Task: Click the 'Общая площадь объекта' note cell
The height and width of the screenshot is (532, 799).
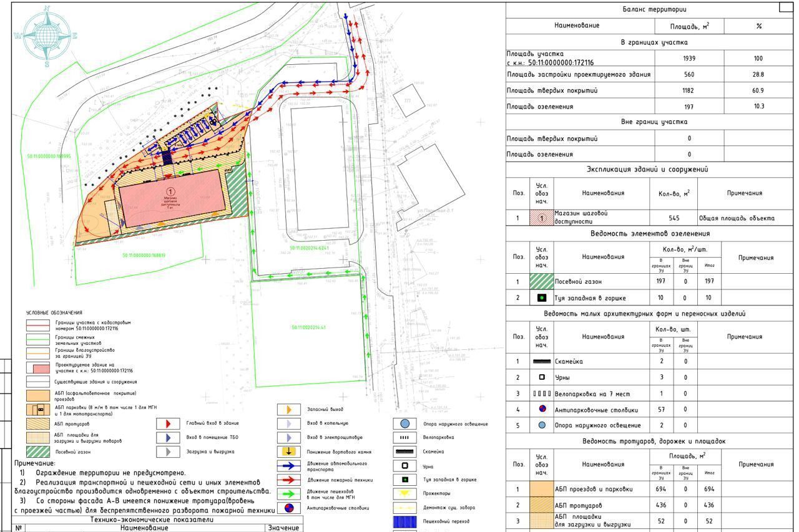Action: pos(737,218)
